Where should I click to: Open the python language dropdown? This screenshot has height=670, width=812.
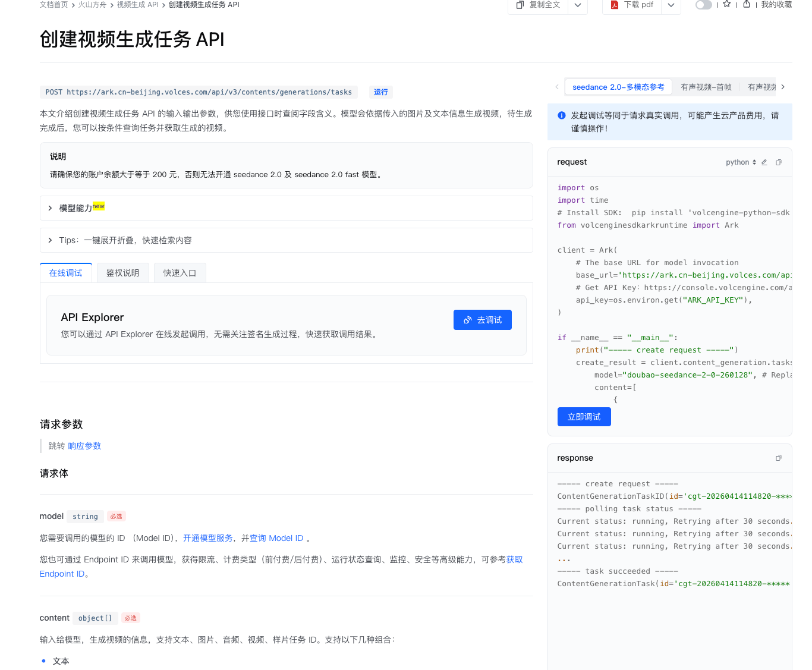[741, 162]
